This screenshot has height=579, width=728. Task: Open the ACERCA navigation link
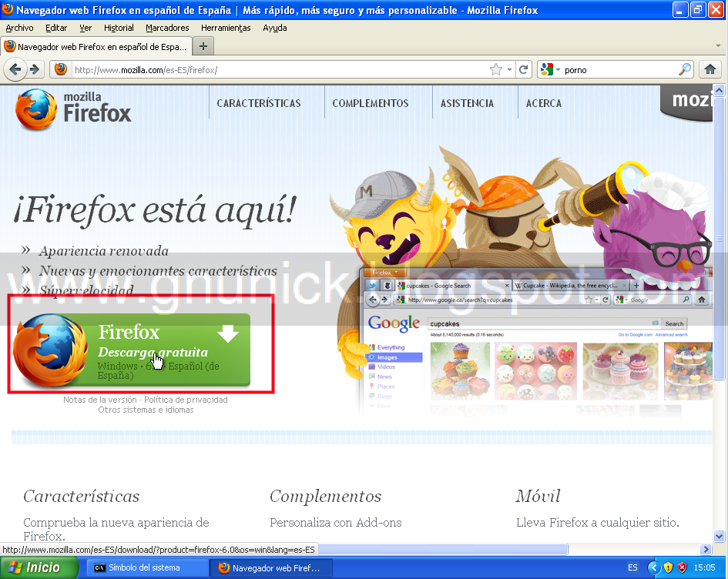(x=544, y=103)
